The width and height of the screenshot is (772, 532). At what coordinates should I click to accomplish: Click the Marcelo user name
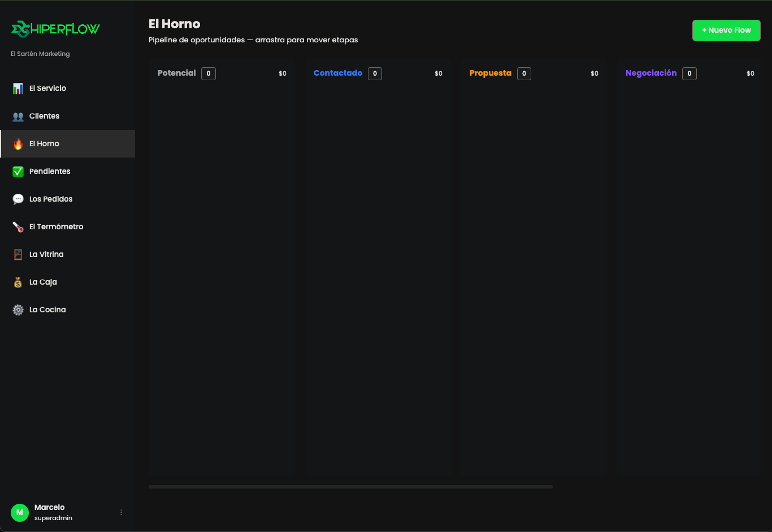click(50, 507)
